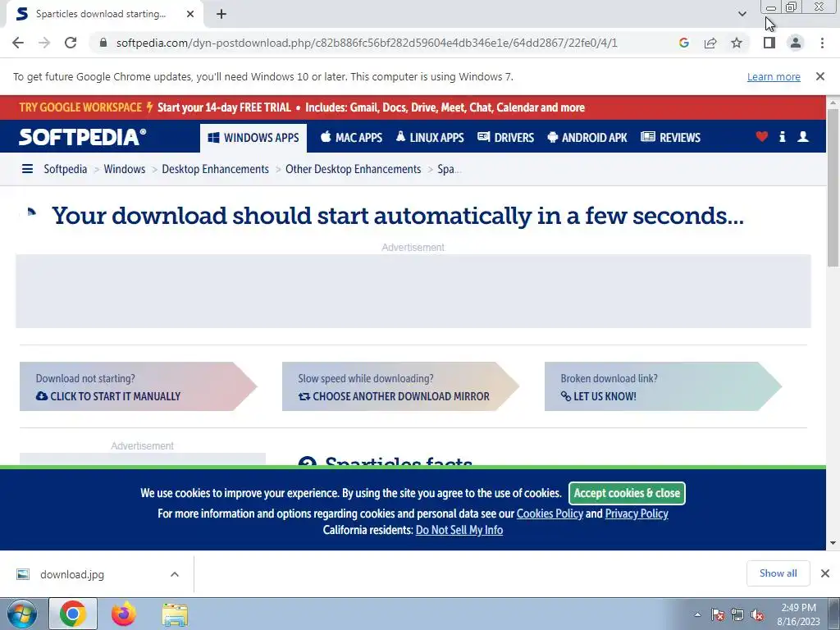Screen dimensions: 840x630
Task: Expand the download.jpg options chevron
Action: [175, 574]
